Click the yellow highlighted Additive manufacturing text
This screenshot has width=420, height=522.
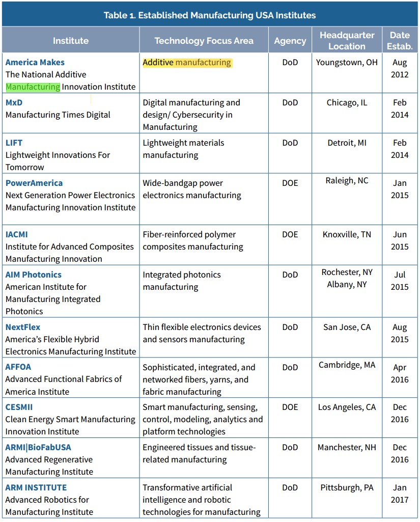click(x=187, y=63)
